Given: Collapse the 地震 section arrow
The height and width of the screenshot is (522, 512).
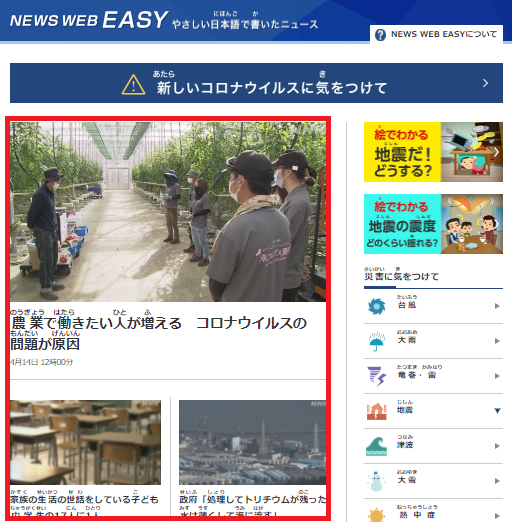Looking at the screenshot, I should pos(497,411).
